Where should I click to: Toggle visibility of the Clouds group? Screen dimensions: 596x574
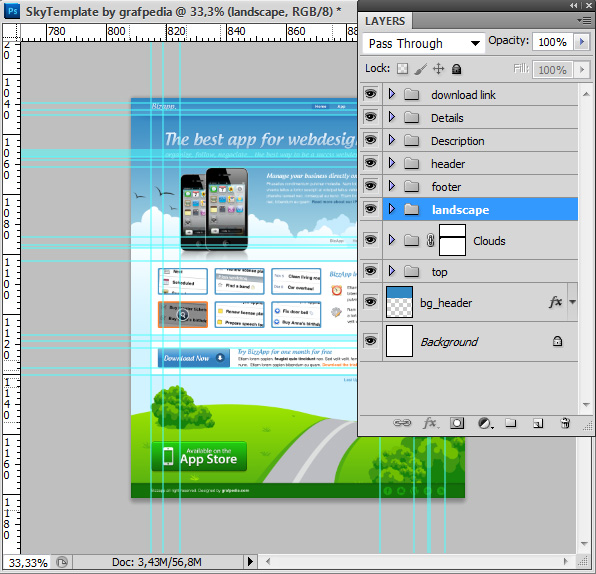(x=371, y=240)
